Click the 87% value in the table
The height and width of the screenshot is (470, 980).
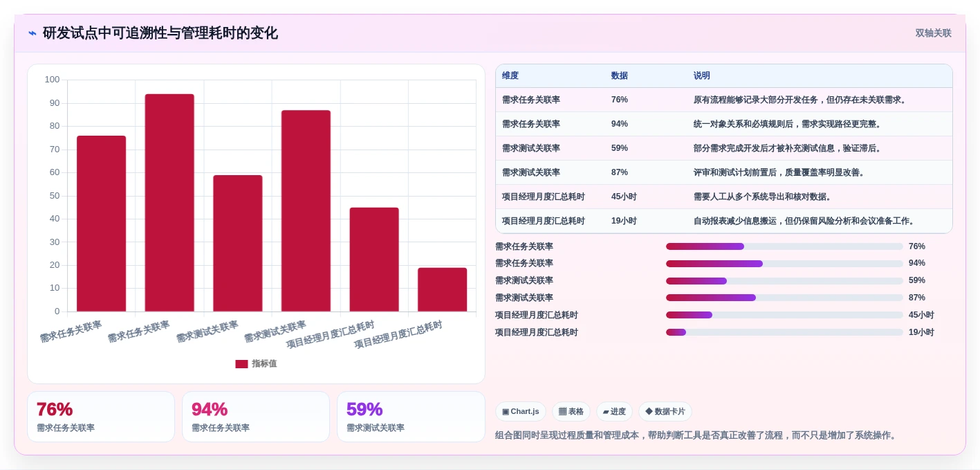pyautogui.click(x=620, y=173)
